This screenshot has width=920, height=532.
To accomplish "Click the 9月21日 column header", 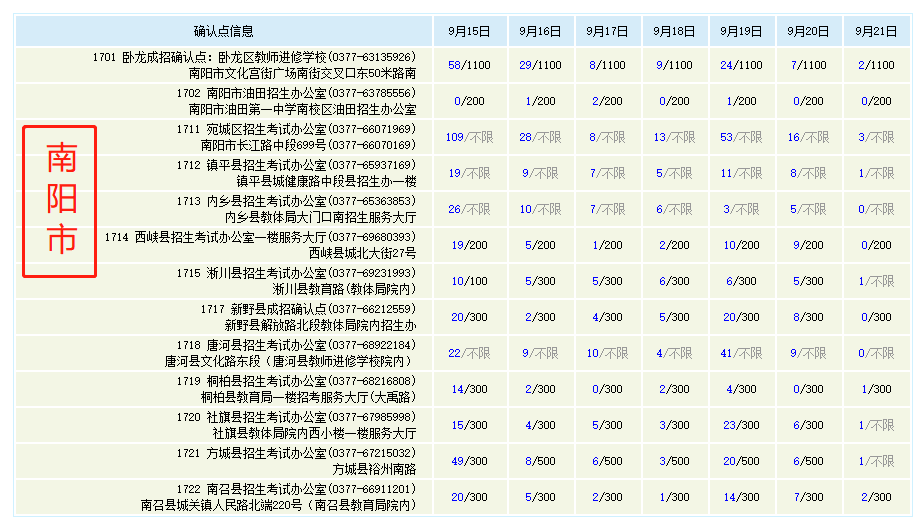I will [876, 31].
